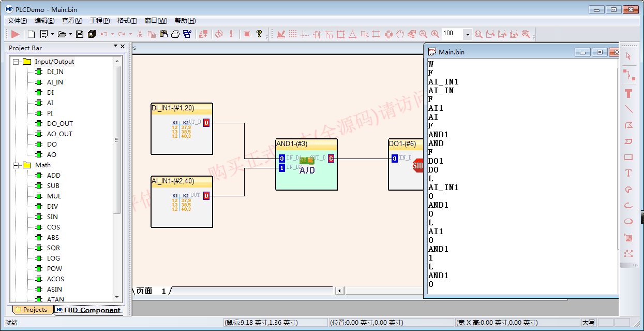
Task: Select the COS item in tree
Action: click(53, 227)
